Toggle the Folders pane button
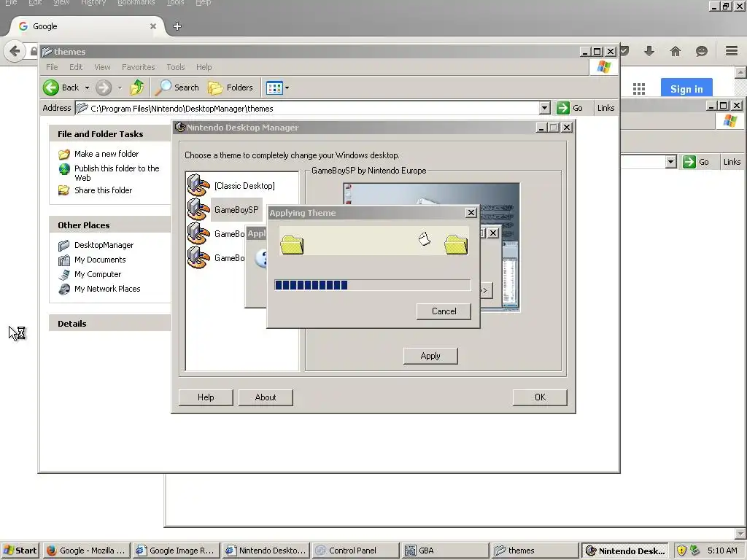 click(x=231, y=87)
